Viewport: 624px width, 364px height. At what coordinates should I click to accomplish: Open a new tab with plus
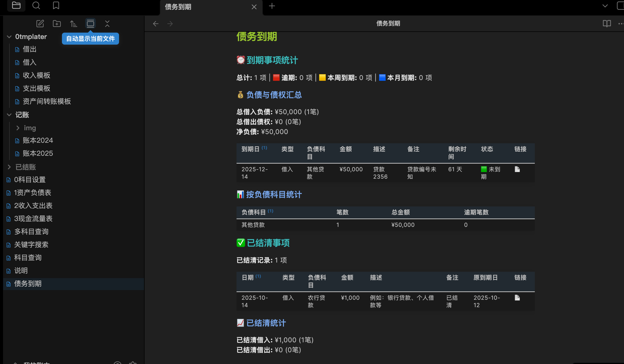coord(272,6)
